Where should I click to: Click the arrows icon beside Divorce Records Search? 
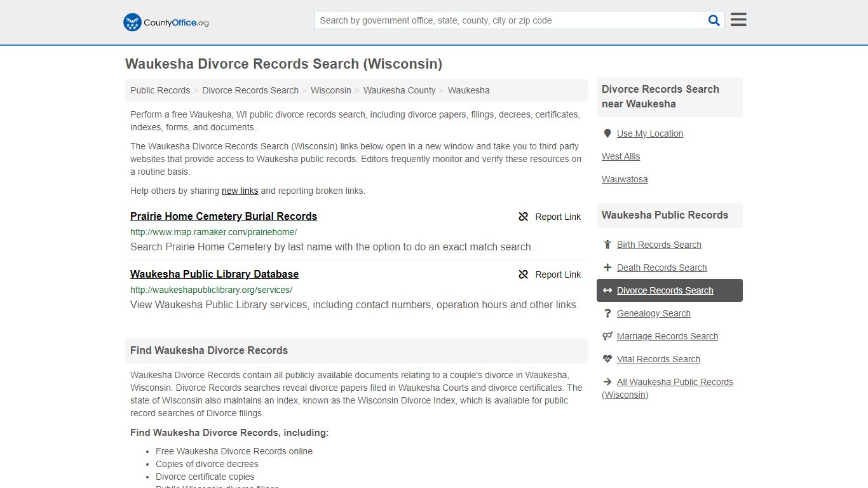[607, 290]
